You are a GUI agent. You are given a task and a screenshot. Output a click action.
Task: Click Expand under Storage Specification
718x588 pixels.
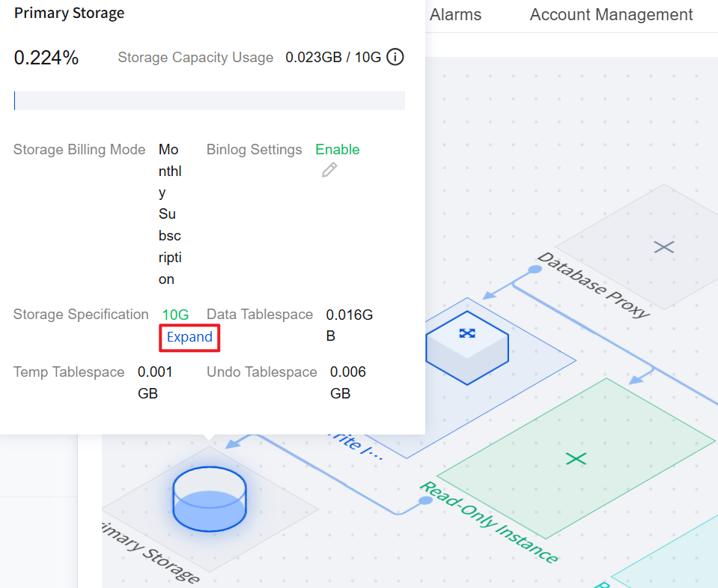tap(189, 337)
